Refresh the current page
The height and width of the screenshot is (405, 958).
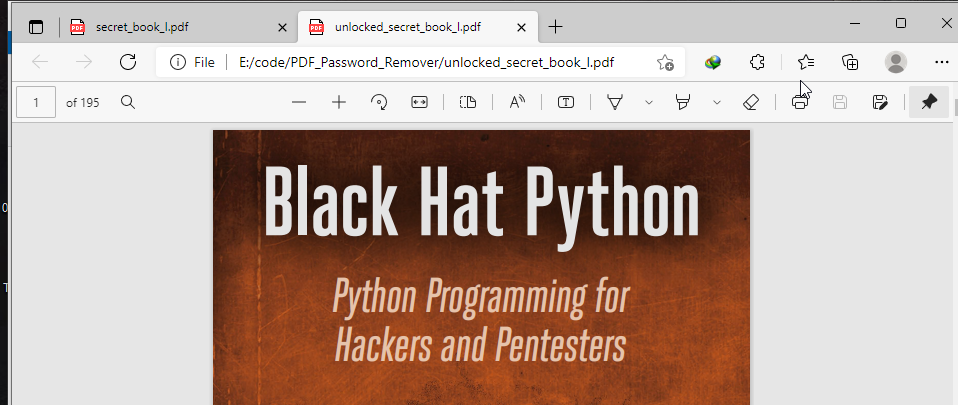[x=128, y=62]
